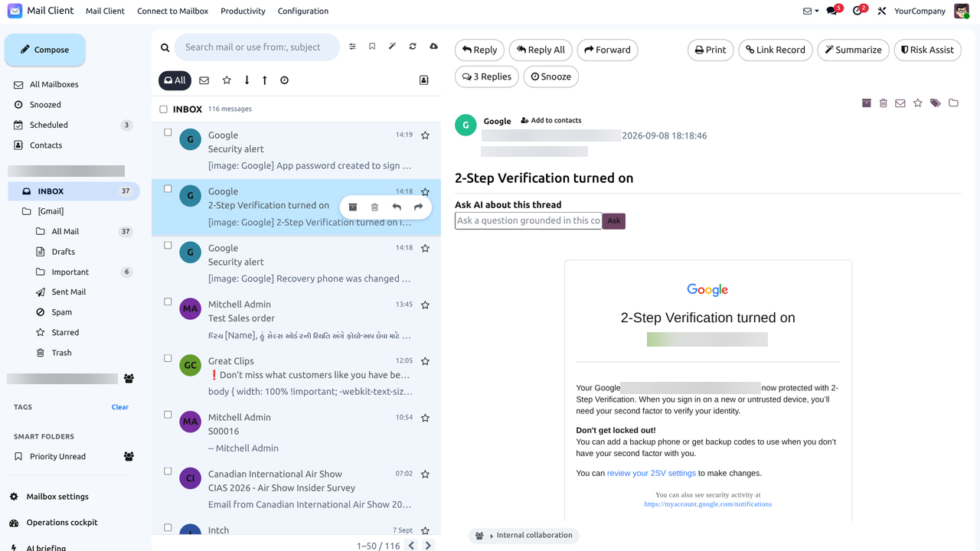Check the Great Clips row checkbox
This screenshot has width=980, height=551.
coord(168,358)
